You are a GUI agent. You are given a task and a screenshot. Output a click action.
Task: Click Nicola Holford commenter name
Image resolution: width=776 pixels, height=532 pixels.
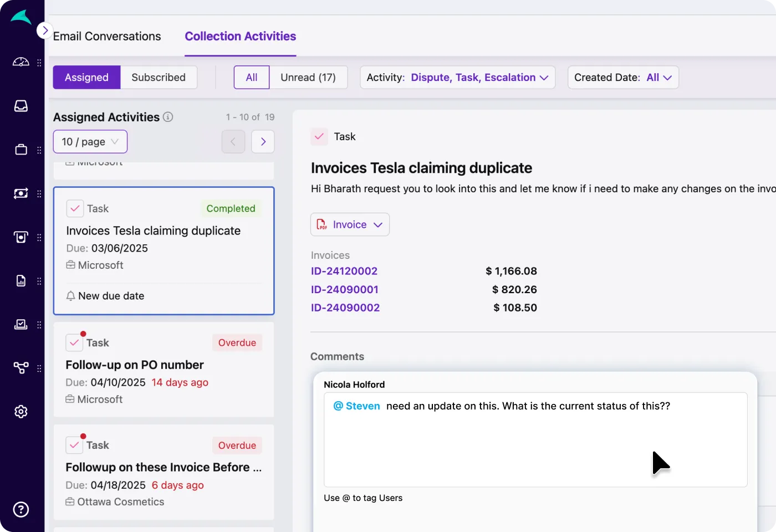[354, 385]
